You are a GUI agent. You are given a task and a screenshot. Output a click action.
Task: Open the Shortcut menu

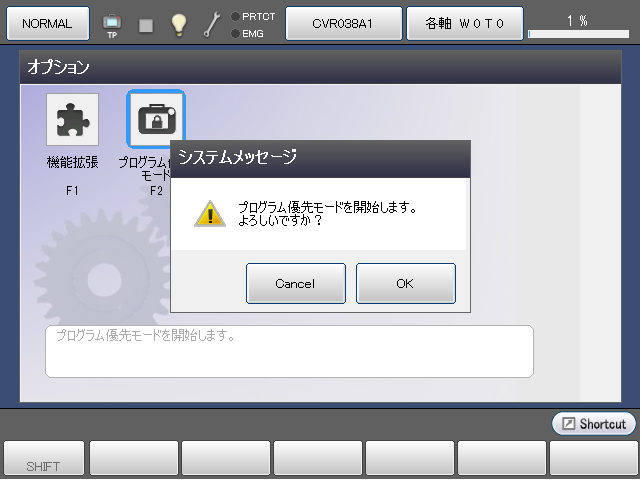pyautogui.click(x=594, y=424)
